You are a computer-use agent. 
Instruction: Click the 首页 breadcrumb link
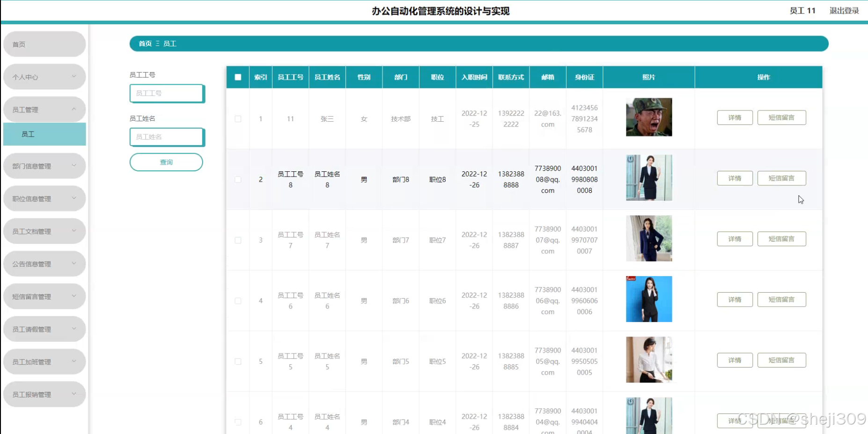pyautogui.click(x=144, y=44)
